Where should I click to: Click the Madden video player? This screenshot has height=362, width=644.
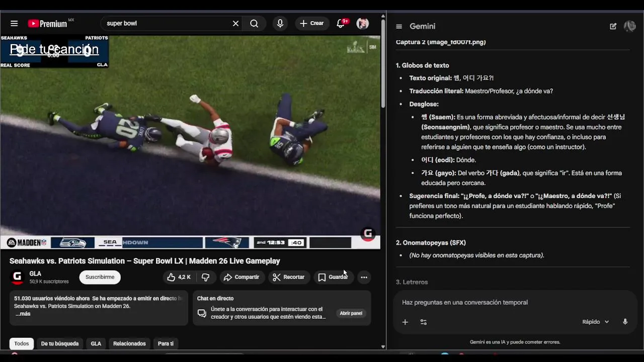190,142
